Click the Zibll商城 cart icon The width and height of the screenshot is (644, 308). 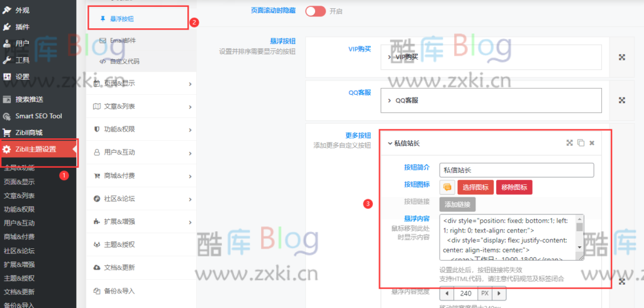6,133
